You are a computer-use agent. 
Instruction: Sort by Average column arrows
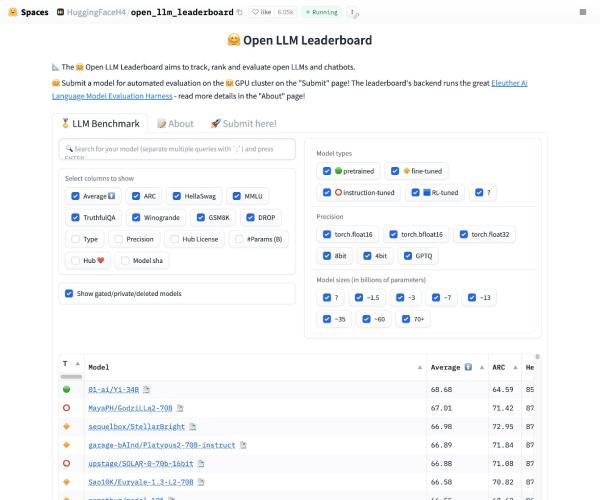click(479, 367)
